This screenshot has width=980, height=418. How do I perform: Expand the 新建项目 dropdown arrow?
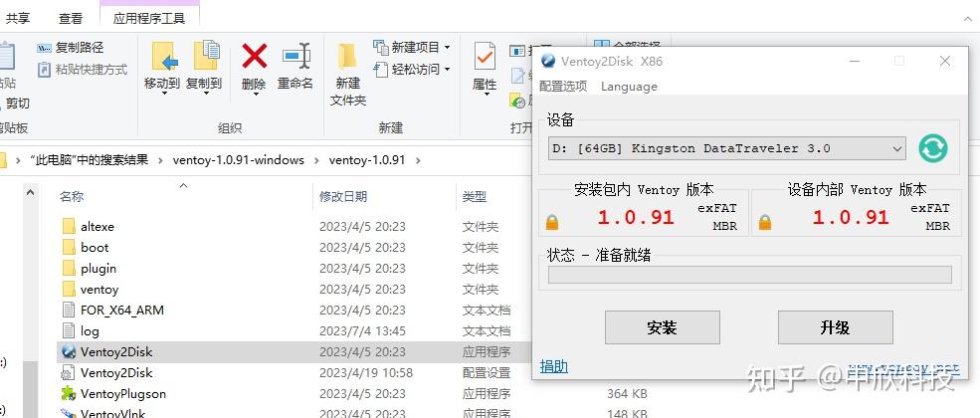tap(447, 48)
